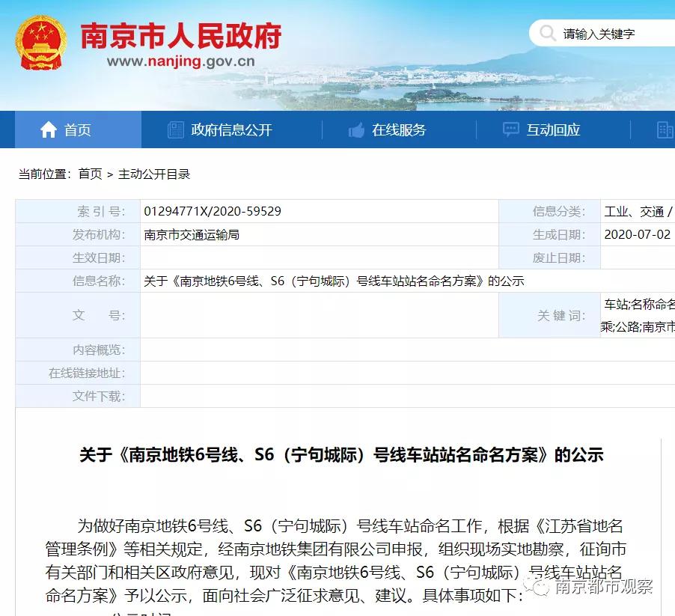Click the 发布机构 label cell
This screenshot has height=616, width=675.
78,234
